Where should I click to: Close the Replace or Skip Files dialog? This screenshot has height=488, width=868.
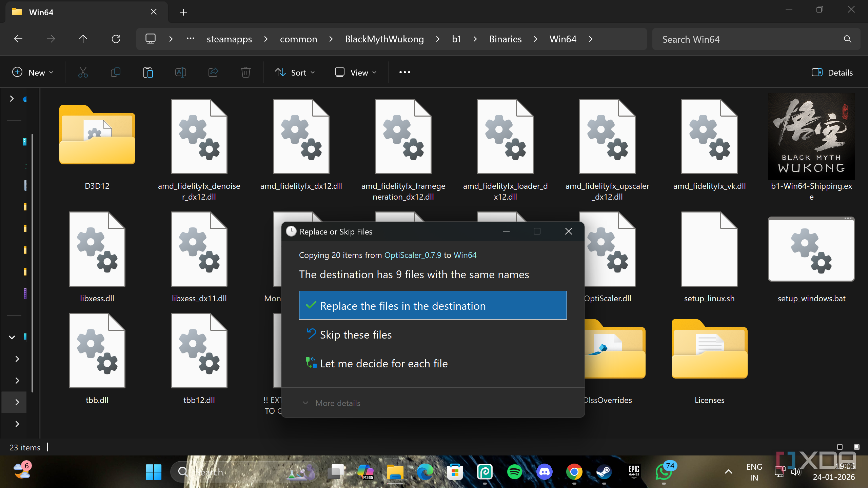coord(569,231)
